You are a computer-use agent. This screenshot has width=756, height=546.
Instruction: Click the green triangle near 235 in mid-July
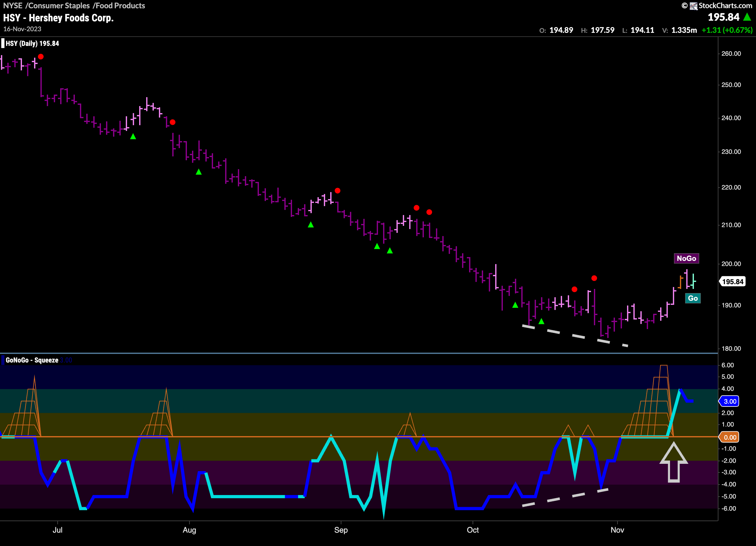pyautogui.click(x=133, y=136)
